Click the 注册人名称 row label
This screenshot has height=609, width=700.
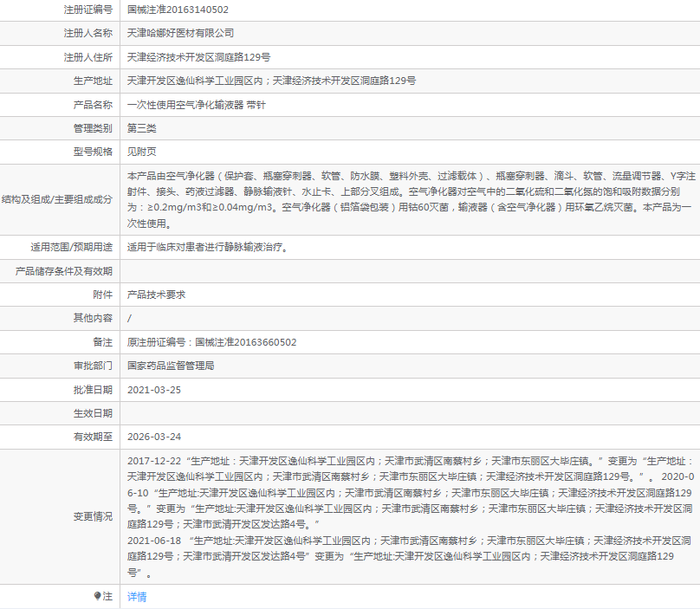[x=88, y=33]
